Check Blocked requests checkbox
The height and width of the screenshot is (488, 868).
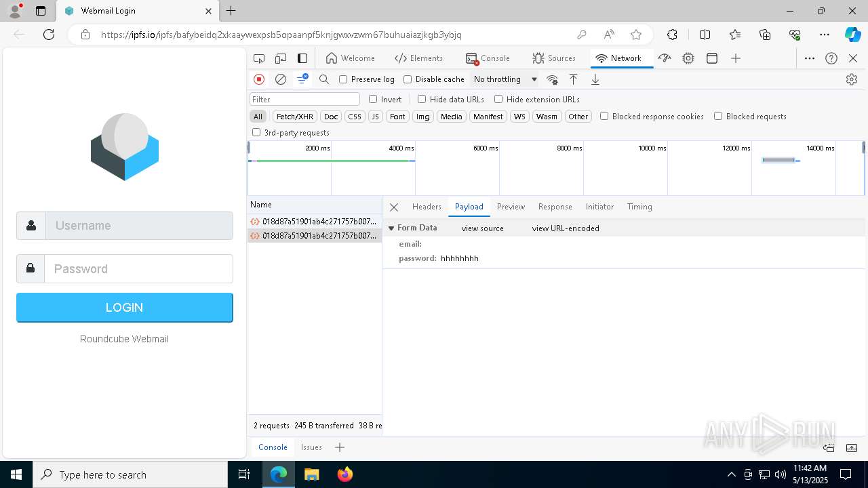pos(718,116)
